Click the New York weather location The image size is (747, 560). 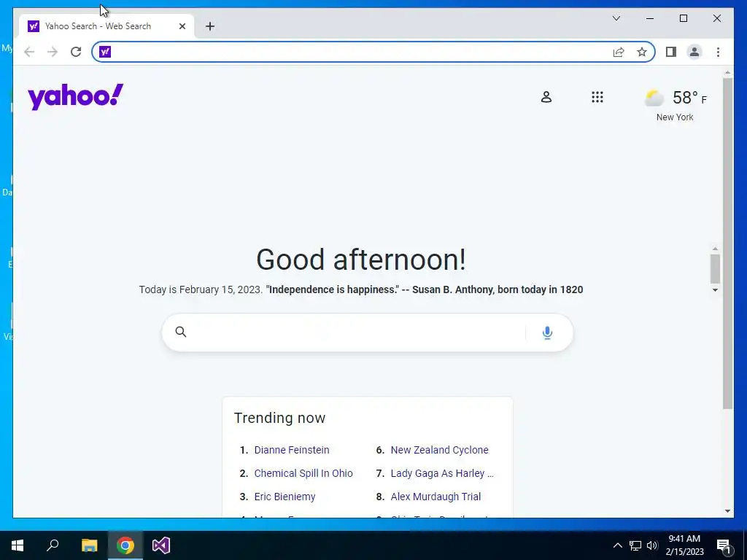(x=675, y=117)
